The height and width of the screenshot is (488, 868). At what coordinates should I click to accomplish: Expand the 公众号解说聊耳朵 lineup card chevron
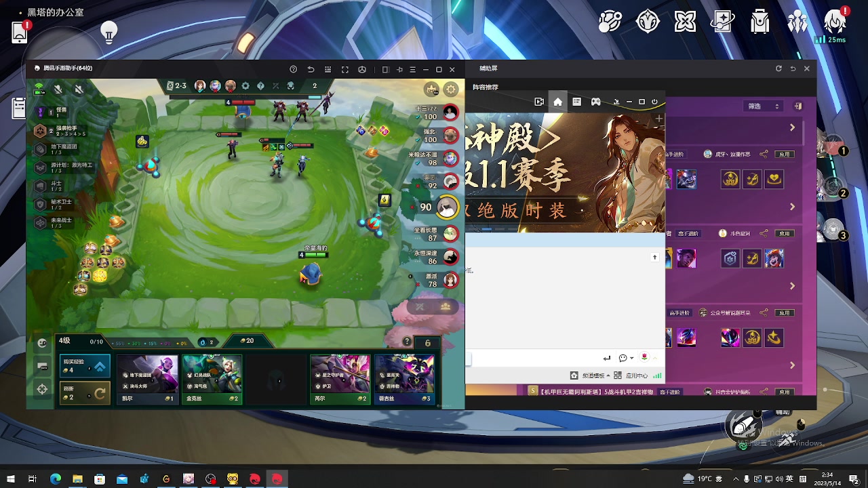click(x=792, y=365)
